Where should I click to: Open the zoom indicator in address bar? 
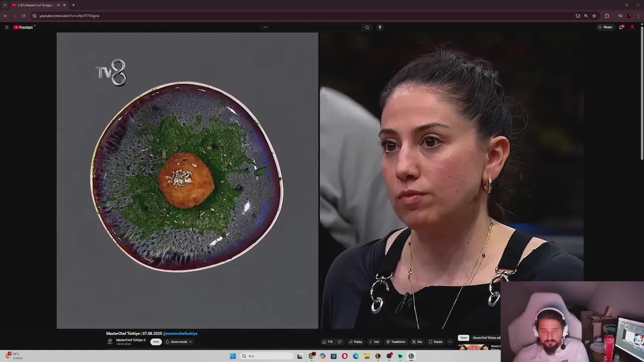586,16
